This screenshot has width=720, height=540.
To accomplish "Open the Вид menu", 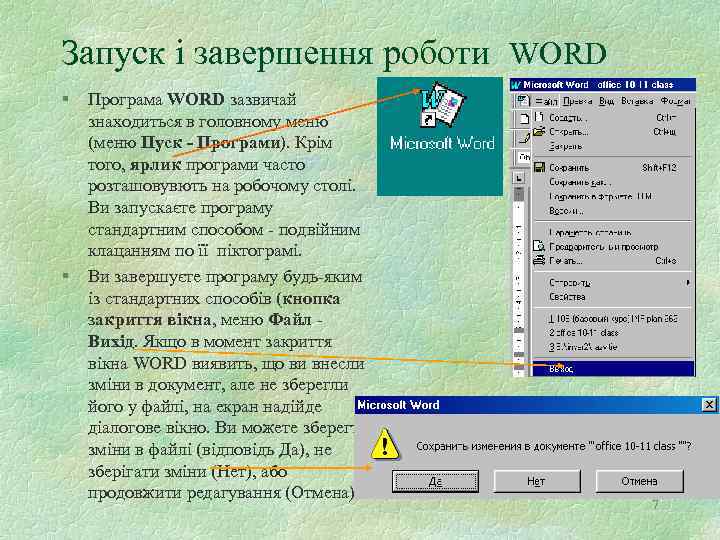I will coord(606,101).
